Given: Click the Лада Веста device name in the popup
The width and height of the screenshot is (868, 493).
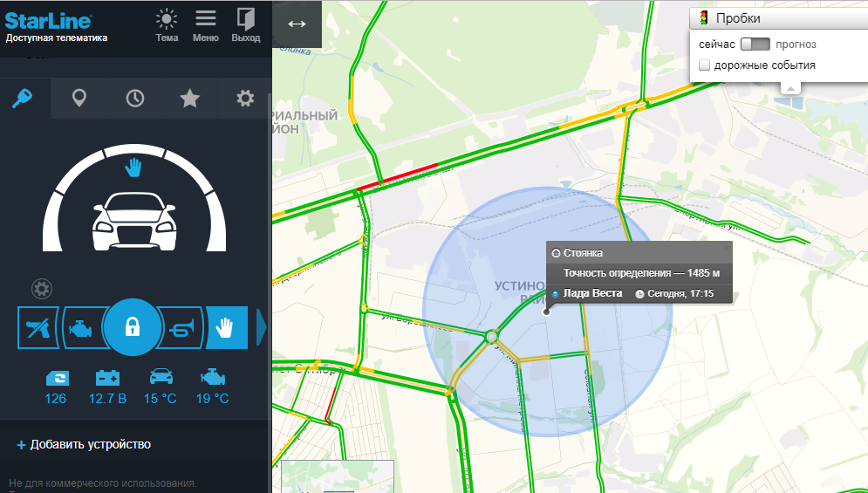Looking at the screenshot, I should 592,293.
